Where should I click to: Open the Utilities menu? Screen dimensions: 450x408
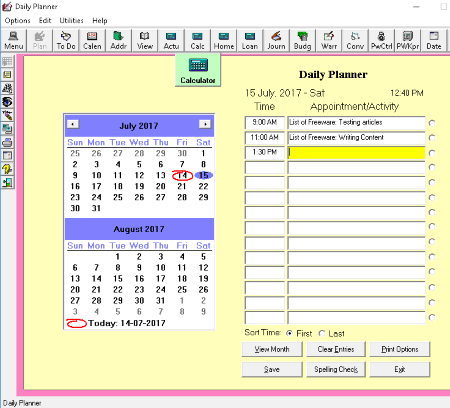[x=71, y=21]
